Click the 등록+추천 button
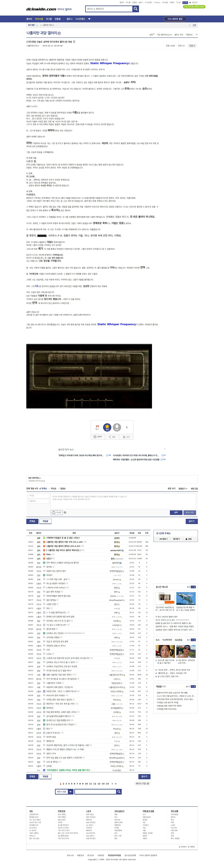Viewport: 224px width, 868px height. (190, 512)
